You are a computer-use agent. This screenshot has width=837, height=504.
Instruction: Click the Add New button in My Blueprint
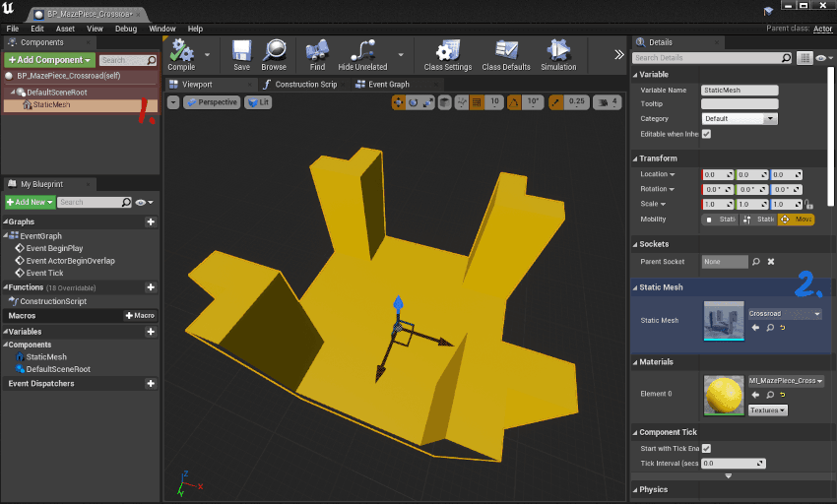coord(29,202)
